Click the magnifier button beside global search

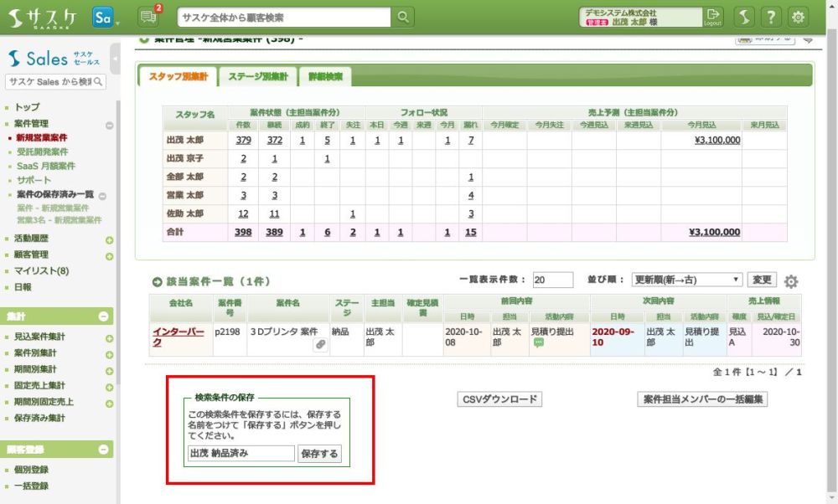pyautogui.click(x=404, y=17)
